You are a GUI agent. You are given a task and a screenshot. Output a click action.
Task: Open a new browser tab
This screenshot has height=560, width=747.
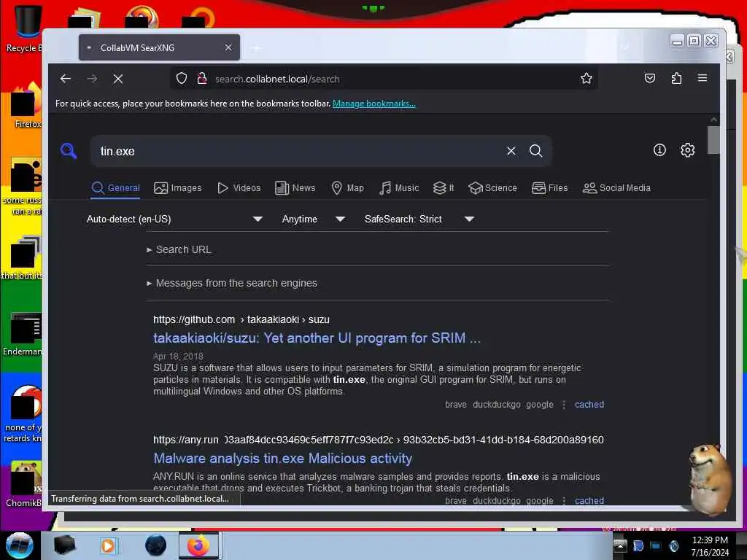click(x=256, y=48)
